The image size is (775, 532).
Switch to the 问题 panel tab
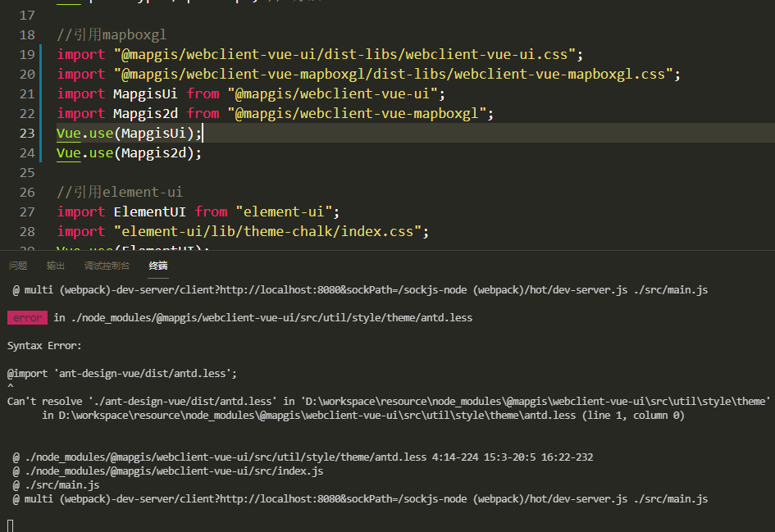18,266
